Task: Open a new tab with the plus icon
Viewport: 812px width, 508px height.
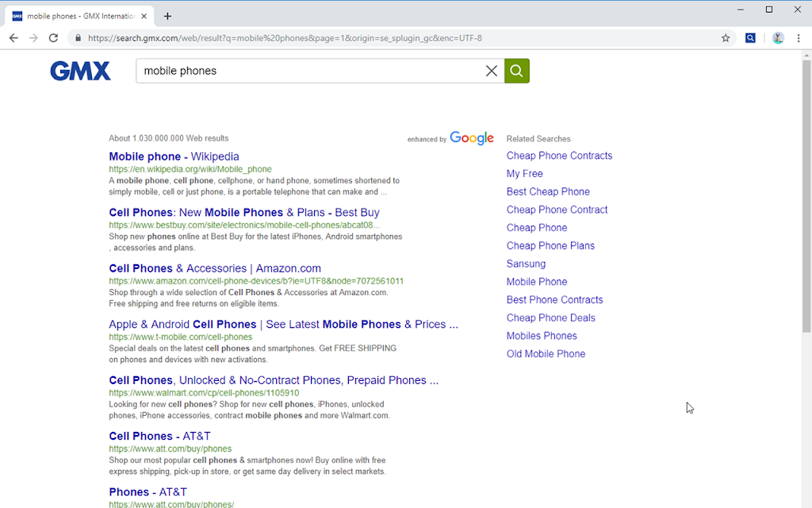Action: tap(167, 16)
